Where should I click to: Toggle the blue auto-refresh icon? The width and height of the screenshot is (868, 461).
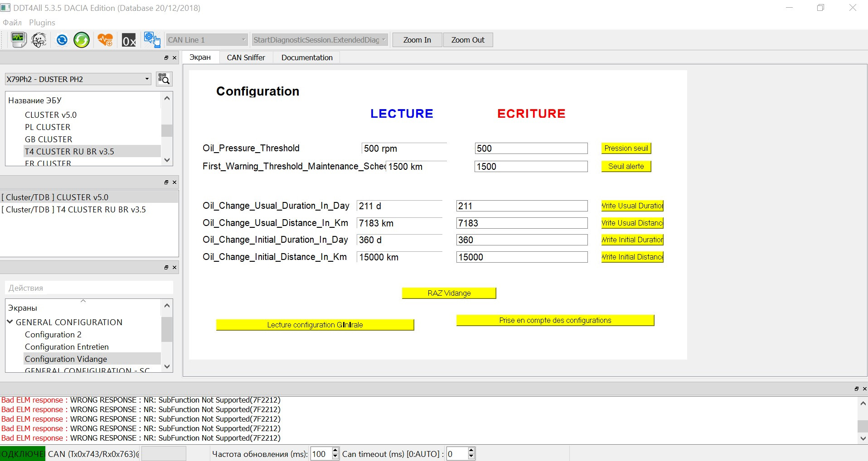(62, 40)
